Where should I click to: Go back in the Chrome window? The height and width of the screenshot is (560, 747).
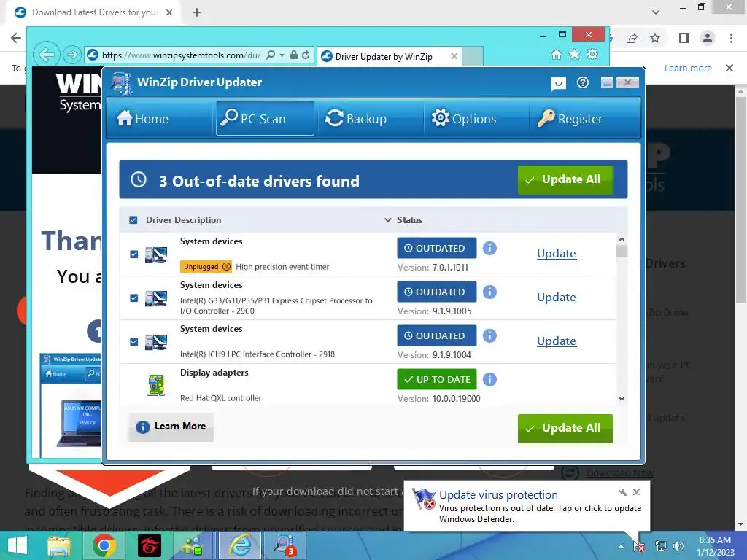16,38
